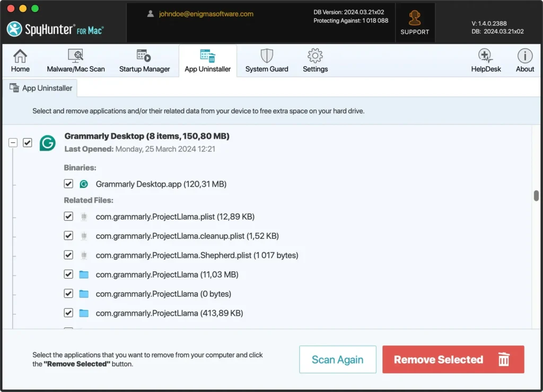Toggle com.grammarly.ProjectLlama.cleanup.plist checkbox
The width and height of the screenshot is (543, 392).
tap(68, 236)
